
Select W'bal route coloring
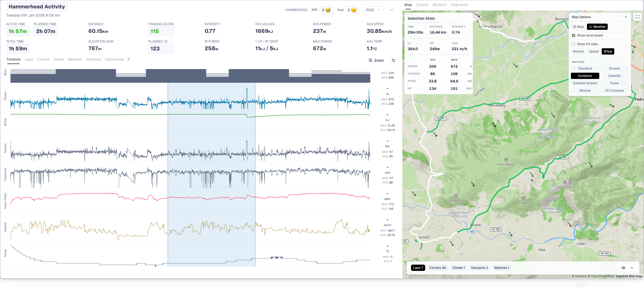pos(608,51)
